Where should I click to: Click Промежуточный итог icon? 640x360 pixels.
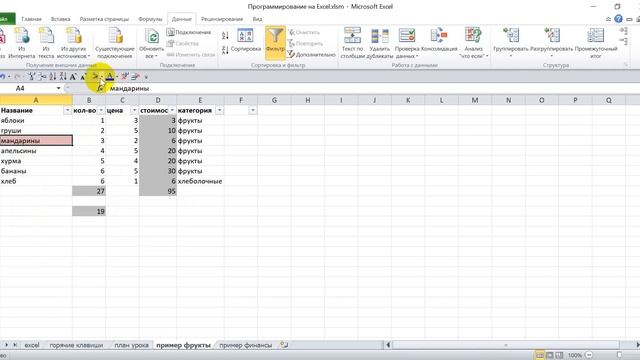coord(596,43)
